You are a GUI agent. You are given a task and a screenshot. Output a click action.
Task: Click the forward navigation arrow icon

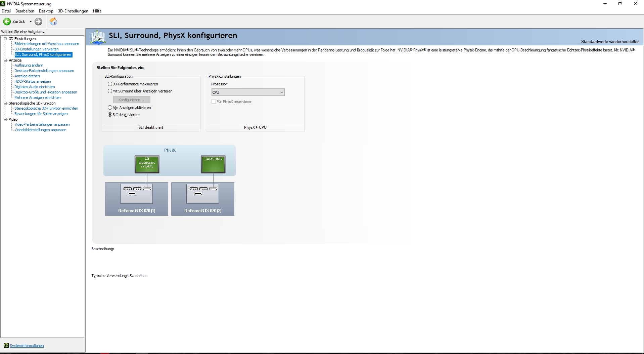point(39,22)
